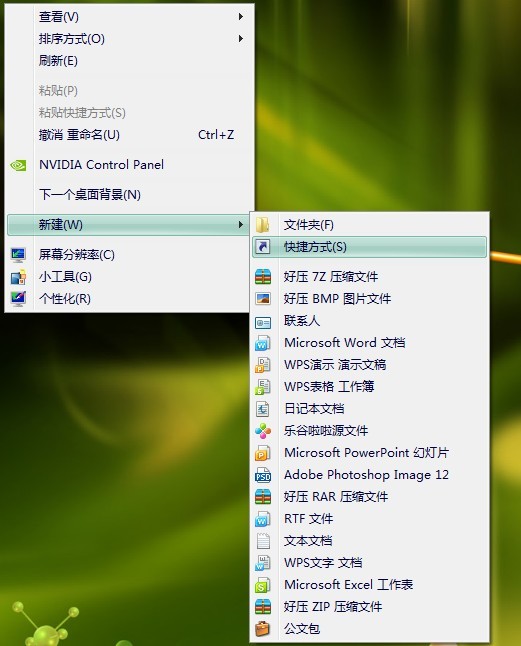Click the 屏幕分辨率 monitor icon
This screenshot has width=521, height=646.
coord(18,255)
